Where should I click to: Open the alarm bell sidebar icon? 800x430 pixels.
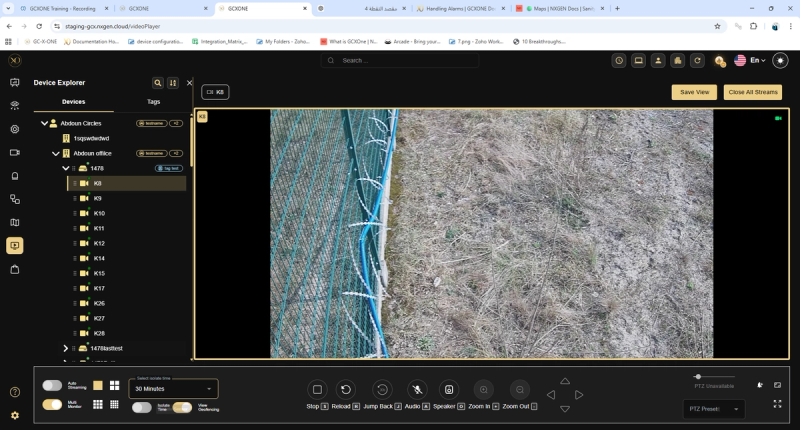pyautogui.click(x=15, y=176)
